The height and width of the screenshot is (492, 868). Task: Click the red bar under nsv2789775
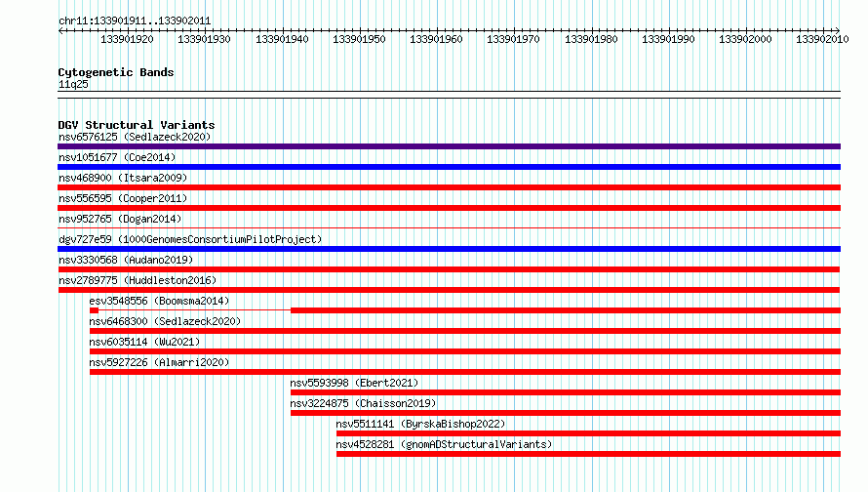pos(449,290)
